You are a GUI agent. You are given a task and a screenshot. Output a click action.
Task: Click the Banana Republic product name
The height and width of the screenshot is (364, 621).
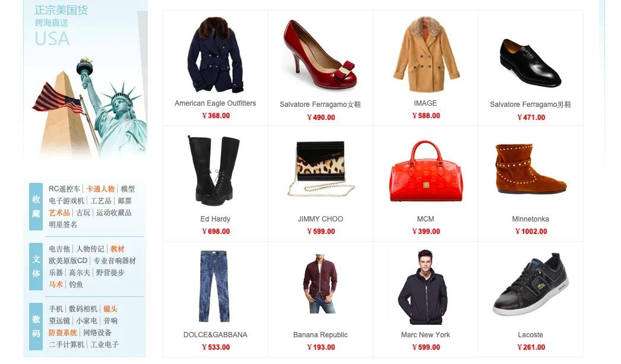(x=321, y=335)
